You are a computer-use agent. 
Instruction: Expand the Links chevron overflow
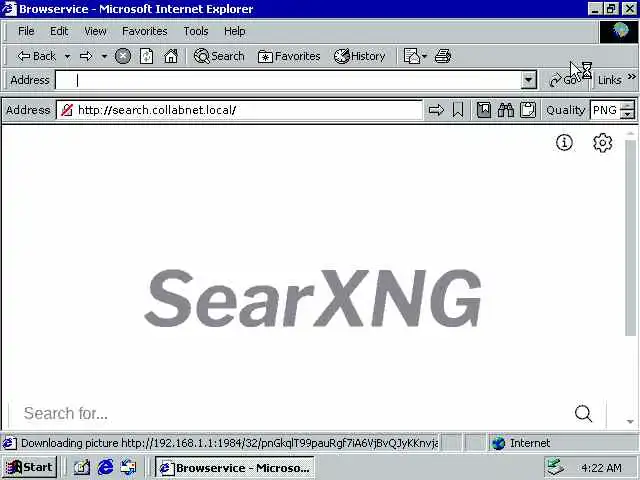(x=632, y=76)
